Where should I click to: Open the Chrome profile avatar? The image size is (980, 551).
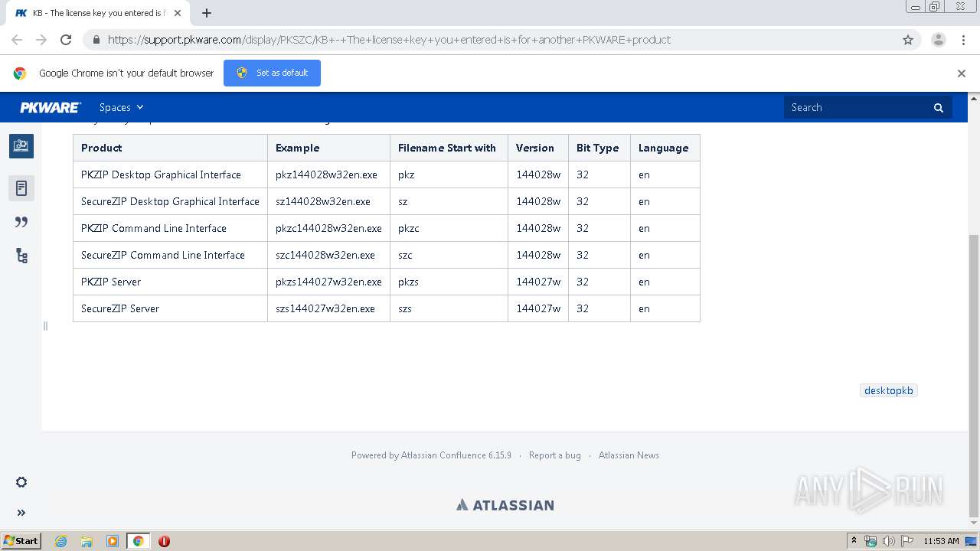click(939, 40)
